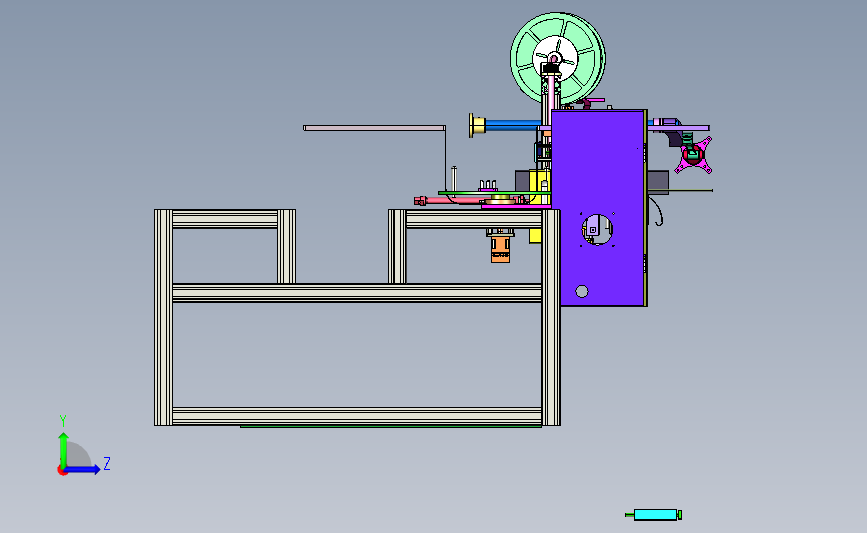Select the orange motor below the table

click(x=500, y=250)
